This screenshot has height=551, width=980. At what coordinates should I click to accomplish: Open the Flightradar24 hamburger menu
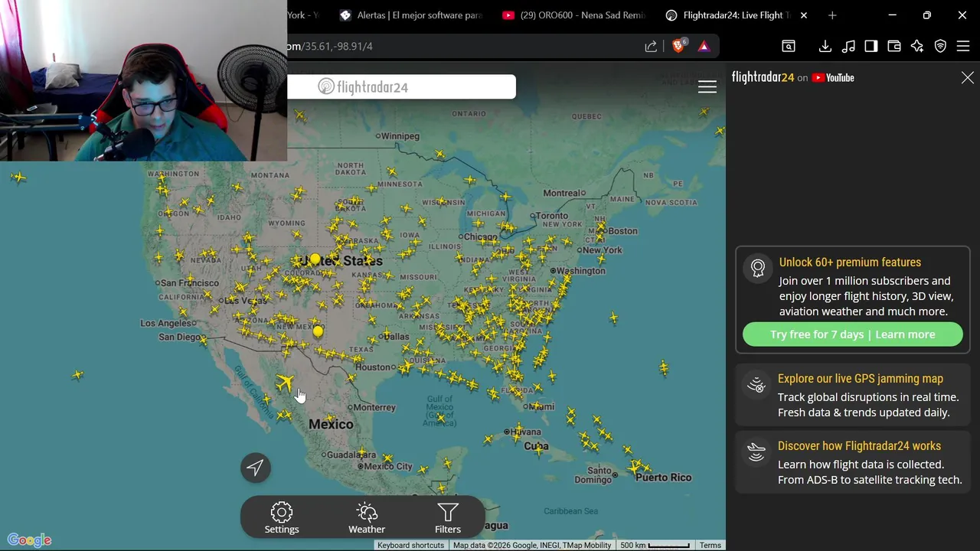pyautogui.click(x=707, y=86)
